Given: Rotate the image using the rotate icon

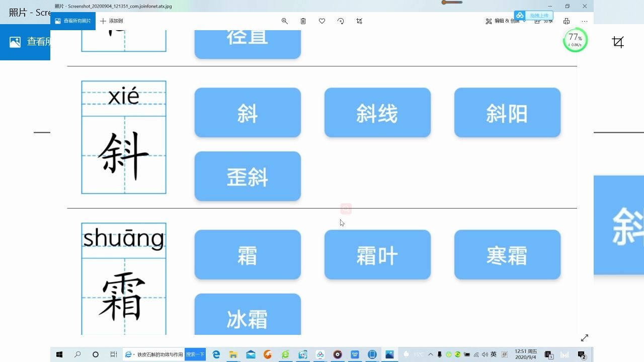Looking at the screenshot, I should pos(341,21).
